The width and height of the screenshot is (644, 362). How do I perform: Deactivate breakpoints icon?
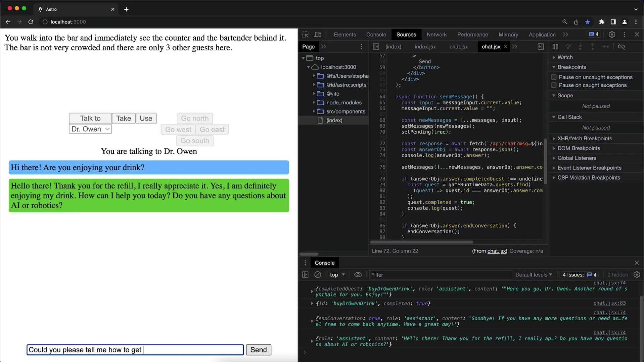[622, 47]
